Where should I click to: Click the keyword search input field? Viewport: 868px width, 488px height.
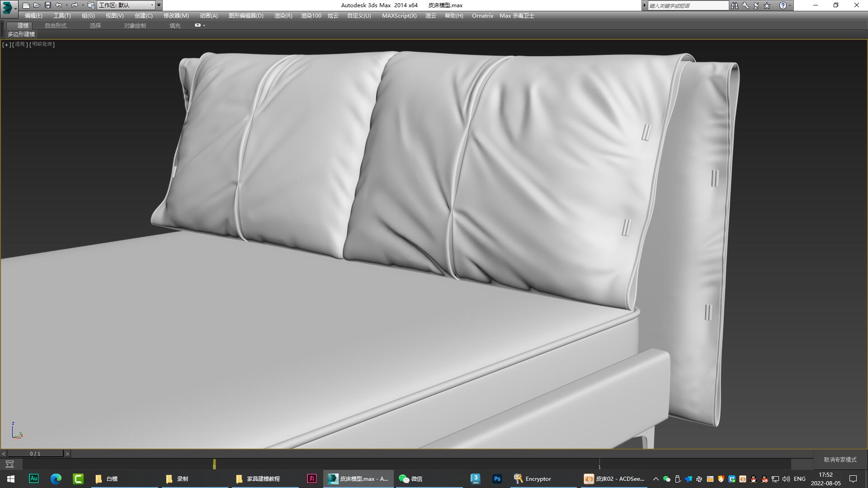[687, 5]
